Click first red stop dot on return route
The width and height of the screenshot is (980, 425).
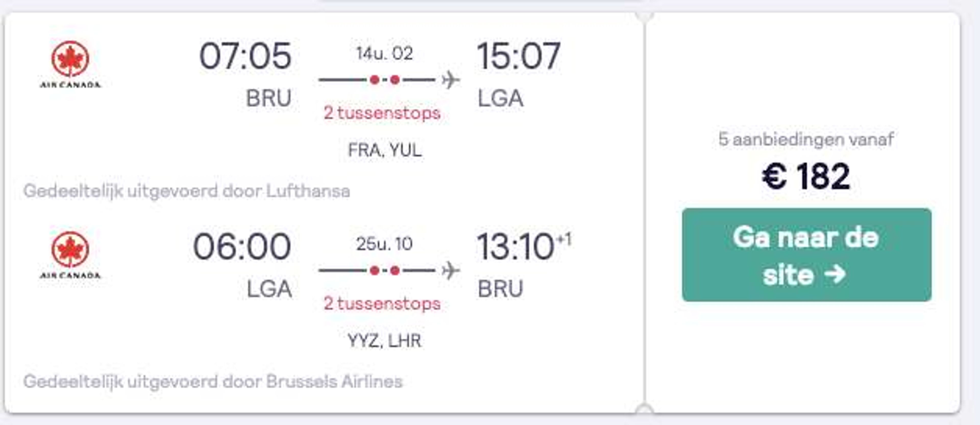coord(375,270)
